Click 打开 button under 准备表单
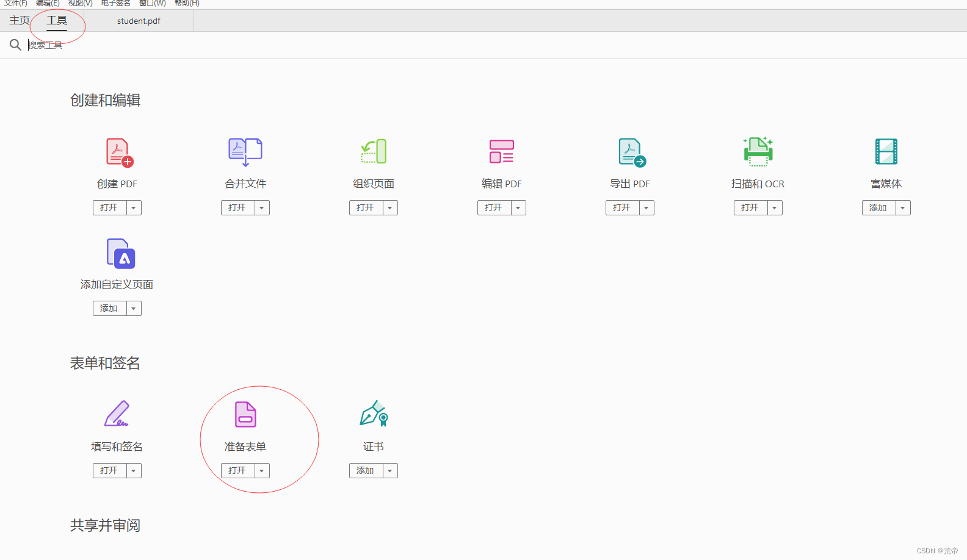This screenshot has height=560, width=967. [x=238, y=471]
